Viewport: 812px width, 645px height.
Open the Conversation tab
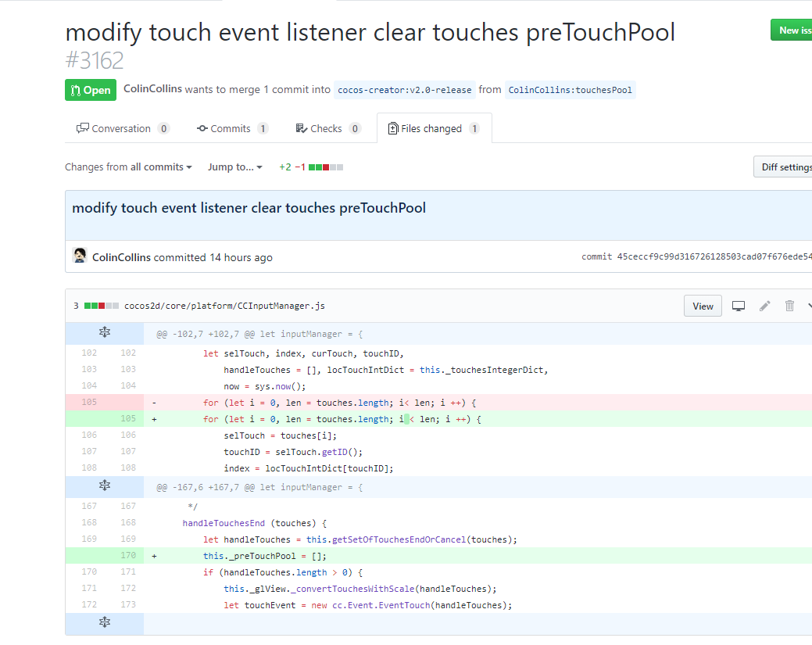(123, 128)
